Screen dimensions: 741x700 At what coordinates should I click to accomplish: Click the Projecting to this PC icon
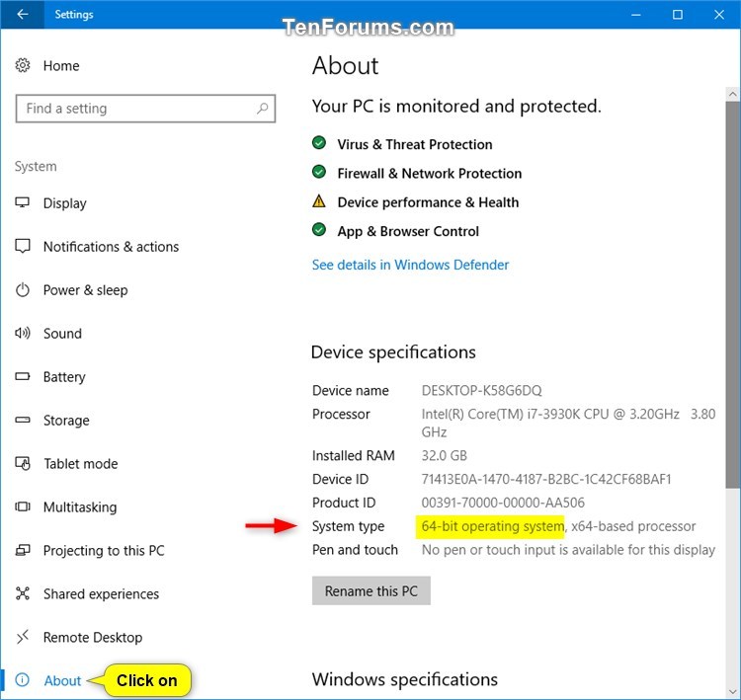point(22,550)
